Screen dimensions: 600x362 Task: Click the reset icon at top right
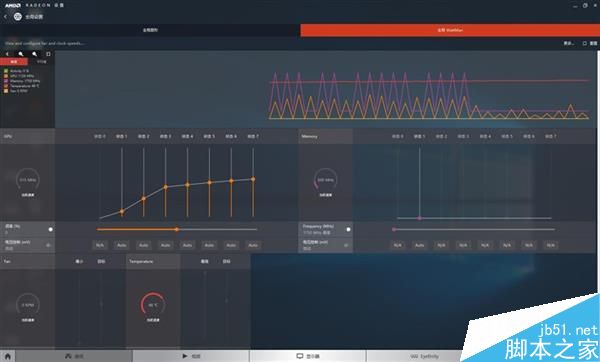point(584,43)
